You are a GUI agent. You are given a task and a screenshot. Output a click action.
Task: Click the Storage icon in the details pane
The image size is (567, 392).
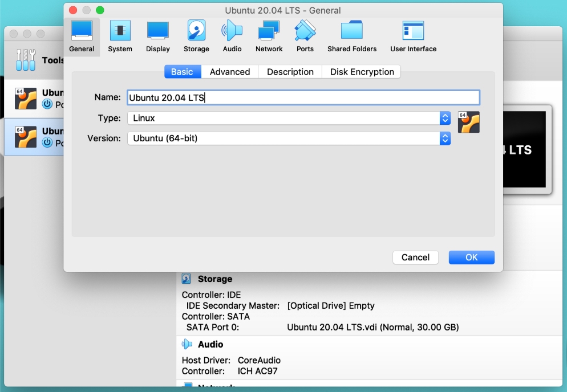click(186, 279)
